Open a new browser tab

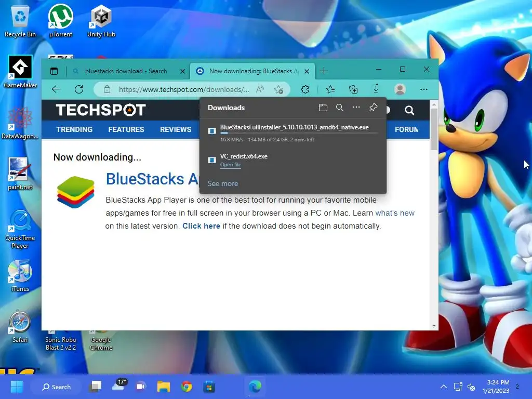coord(324,71)
